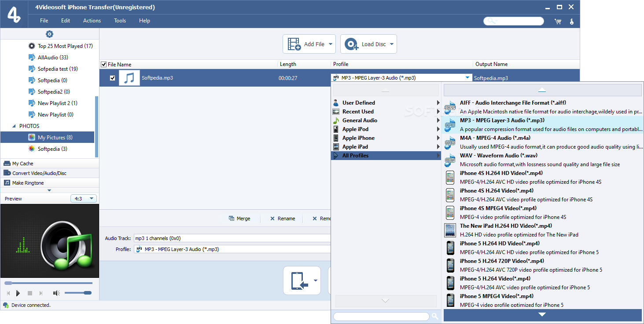The height and width of the screenshot is (324, 644).
Task: Open the File menu
Action: [x=44, y=21]
